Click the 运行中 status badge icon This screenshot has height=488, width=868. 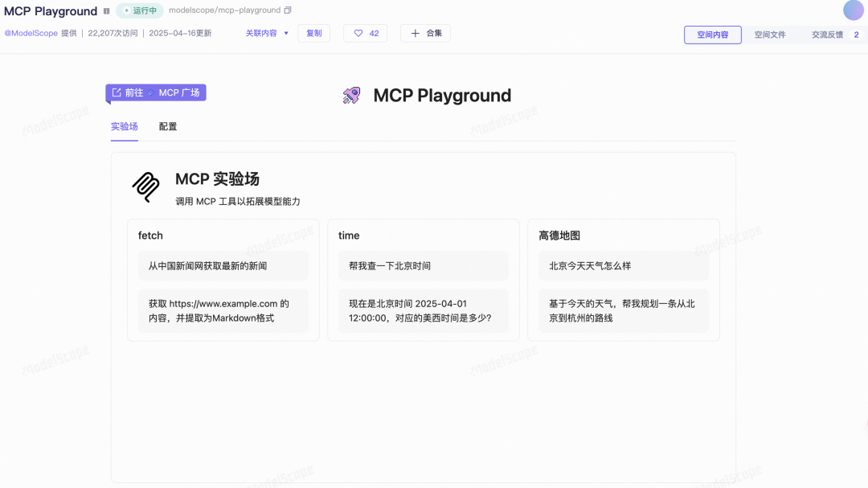tap(127, 10)
